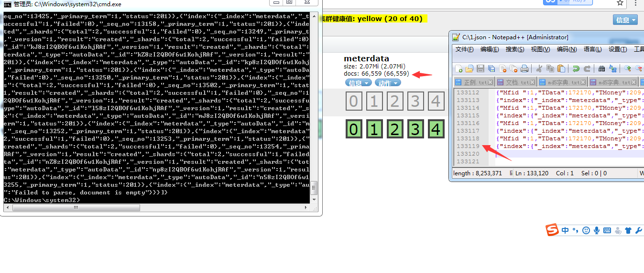Screen dimensions: 644x273
Task: Open Sogou settings wrench icon
Action: pyautogui.click(x=638, y=230)
